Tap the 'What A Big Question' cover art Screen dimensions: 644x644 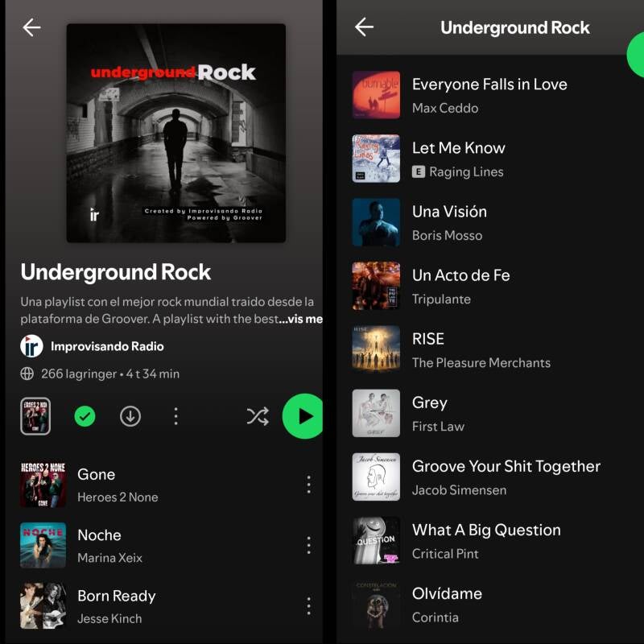[x=376, y=540]
